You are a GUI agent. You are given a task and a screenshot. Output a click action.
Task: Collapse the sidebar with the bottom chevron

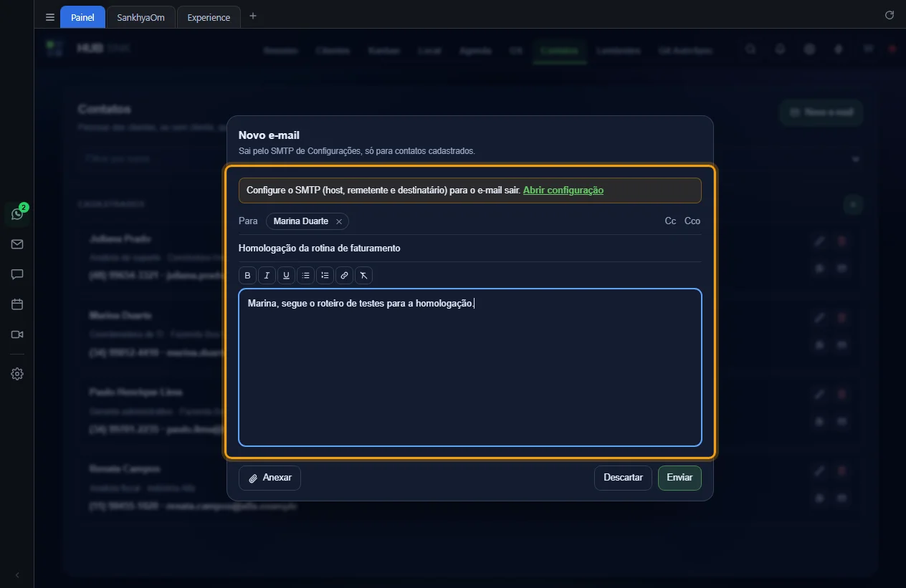(17, 575)
